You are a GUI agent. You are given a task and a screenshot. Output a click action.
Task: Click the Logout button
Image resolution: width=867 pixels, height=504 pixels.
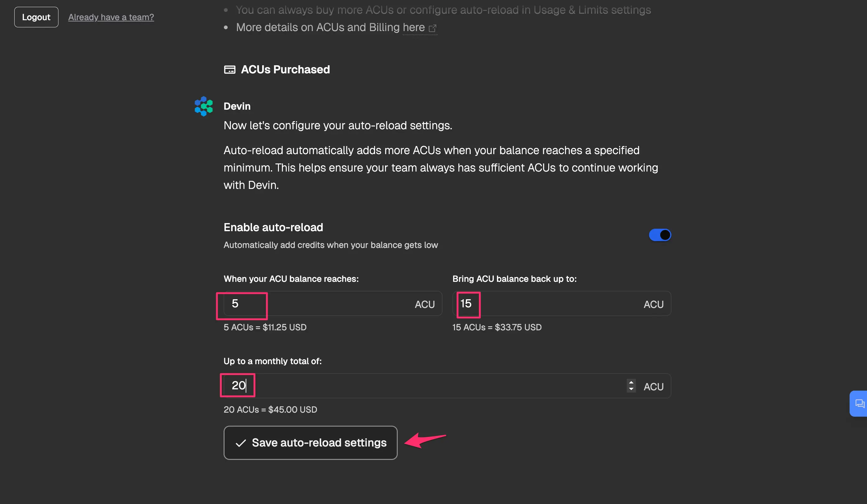36,17
